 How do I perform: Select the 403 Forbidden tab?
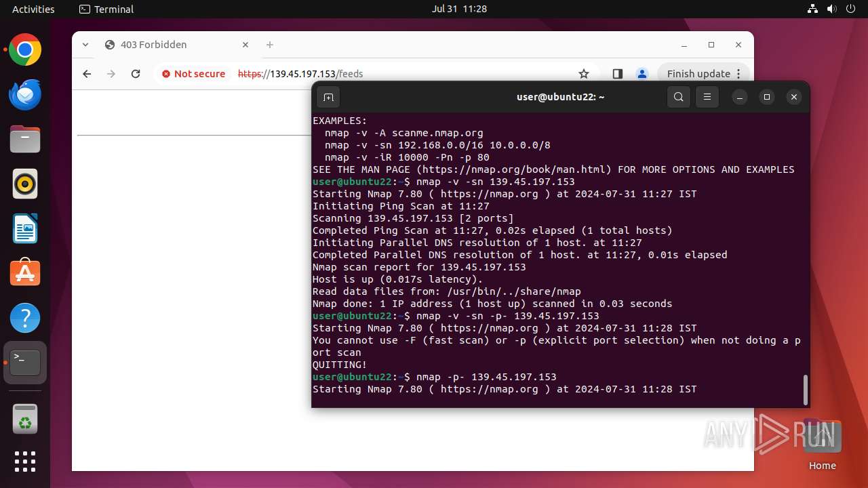(178, 45)
